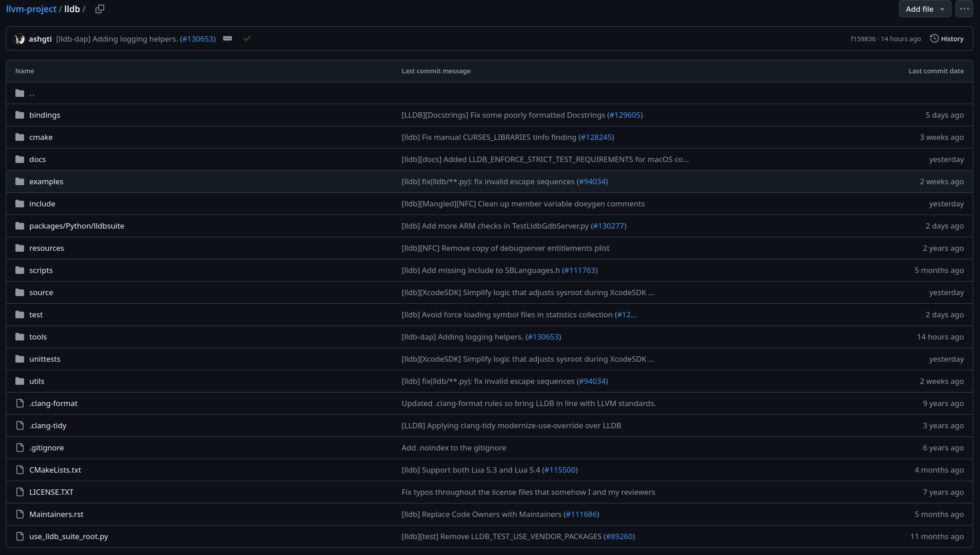Click the green commit status checkmark
Screen dimensions: 980x555
tap(247, 39)
